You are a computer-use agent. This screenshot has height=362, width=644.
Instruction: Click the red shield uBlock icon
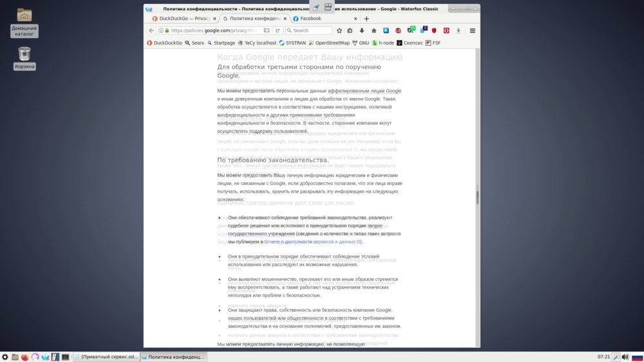[x=434, y=30]
